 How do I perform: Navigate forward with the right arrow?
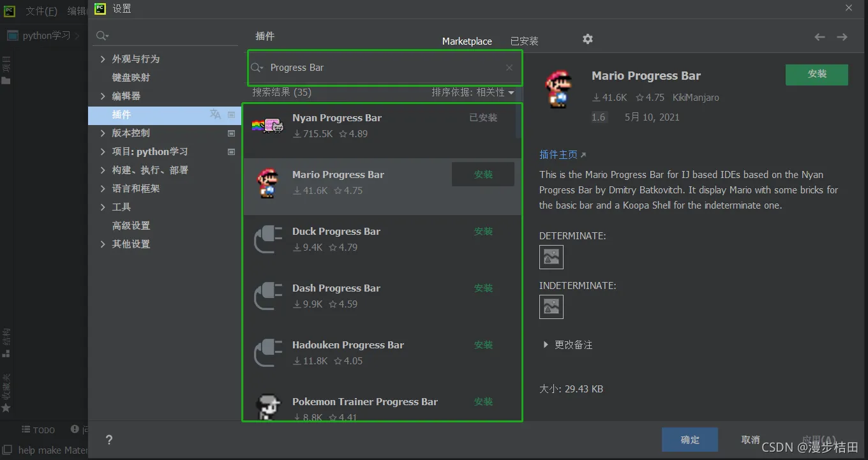coord(842,37)
